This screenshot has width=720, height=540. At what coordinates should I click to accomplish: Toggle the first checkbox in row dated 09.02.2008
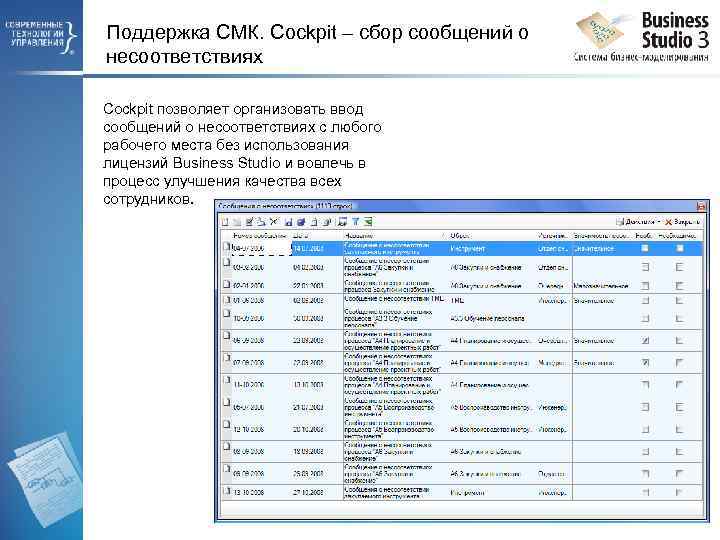point(645,267)
